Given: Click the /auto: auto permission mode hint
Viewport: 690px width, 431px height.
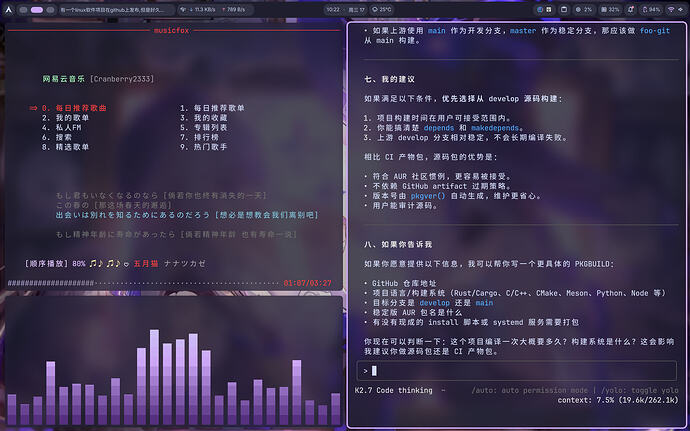Looking at the screenshot, I should pos(529,390).
